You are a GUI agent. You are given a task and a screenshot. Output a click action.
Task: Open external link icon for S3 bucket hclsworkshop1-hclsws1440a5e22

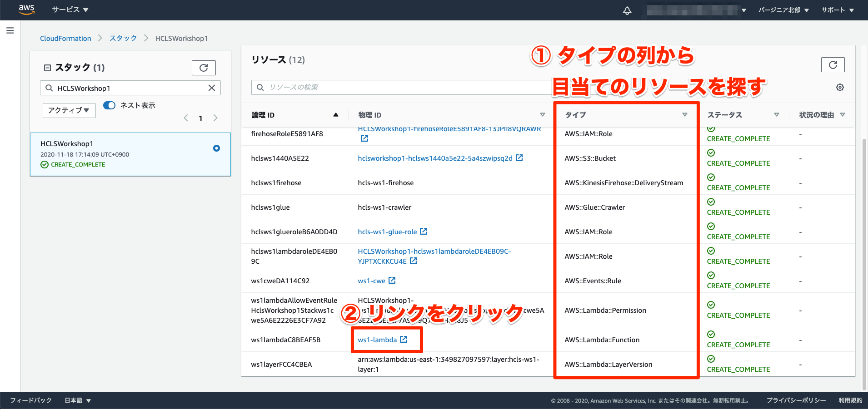point(519,158)
